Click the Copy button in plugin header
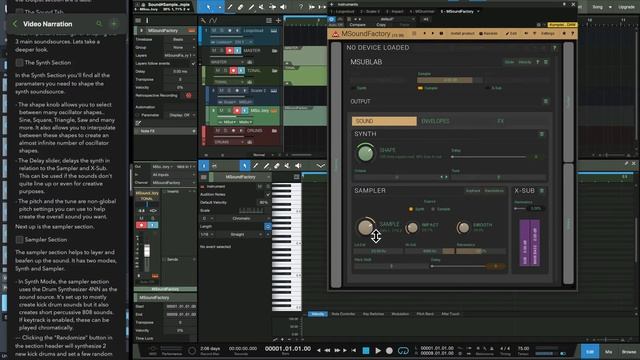640x360 pixels. 381,25
